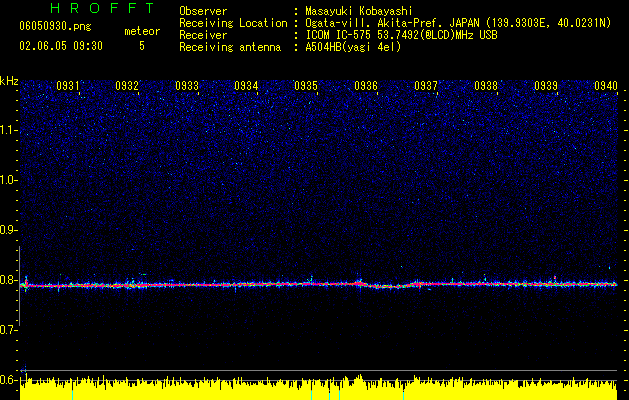Click the 0934 time marker
This screenshot has height=400, width=629.
point(246,86)
